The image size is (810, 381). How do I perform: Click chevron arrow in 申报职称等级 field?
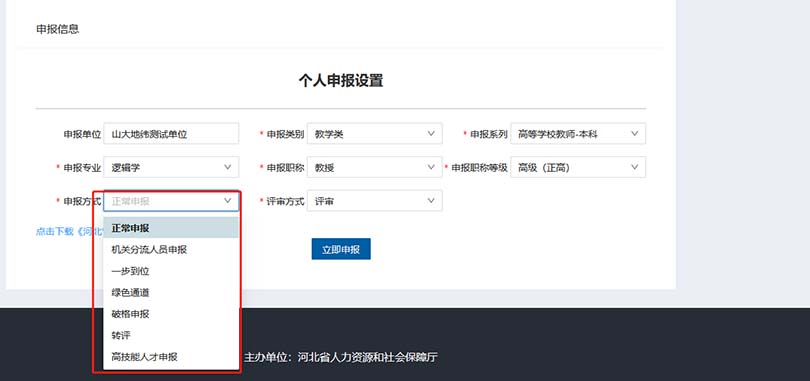click(634, 167)
